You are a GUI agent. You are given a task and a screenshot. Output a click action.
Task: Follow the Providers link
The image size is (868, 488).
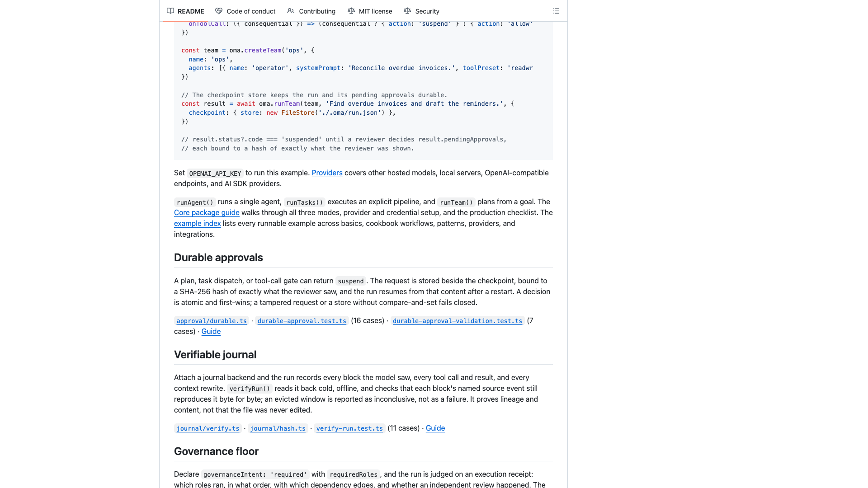click(327, 173)
